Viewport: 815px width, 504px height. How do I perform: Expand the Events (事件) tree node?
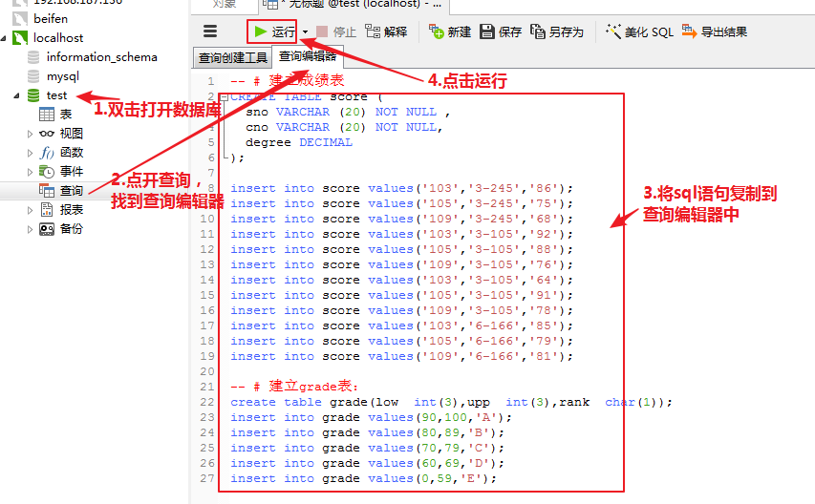(x=31, y=172)
